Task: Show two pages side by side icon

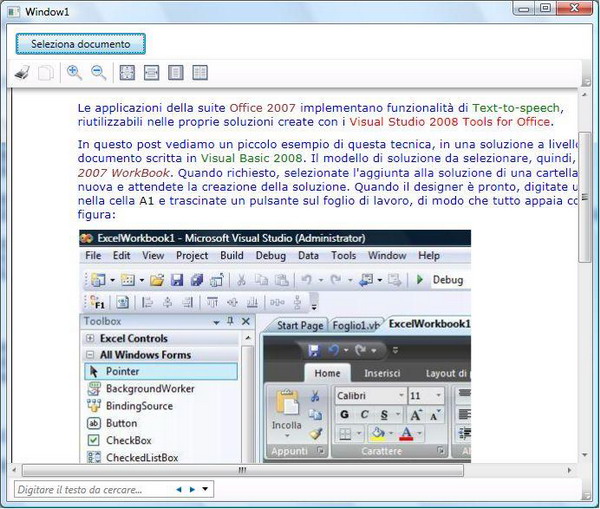Action: [200, 73]
